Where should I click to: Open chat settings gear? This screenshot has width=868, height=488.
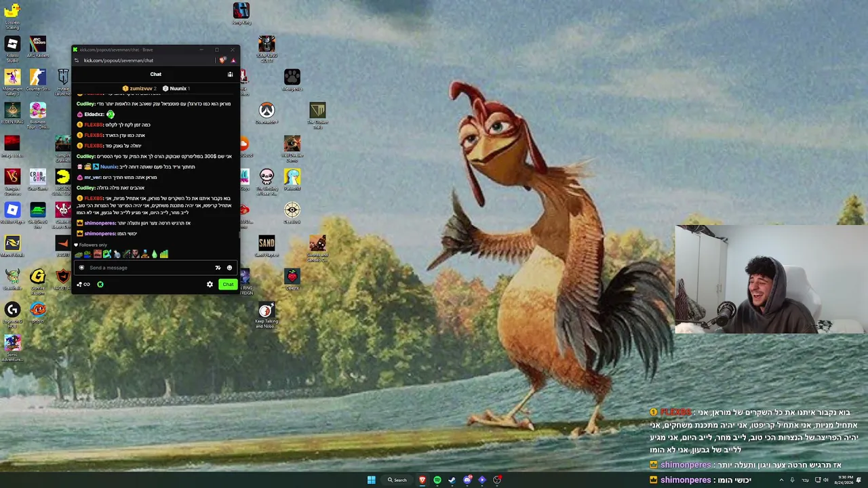[x=210, y=285]
